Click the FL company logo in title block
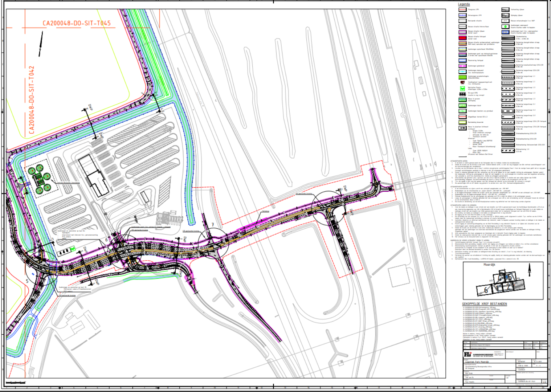 click(x=468, y=355)
